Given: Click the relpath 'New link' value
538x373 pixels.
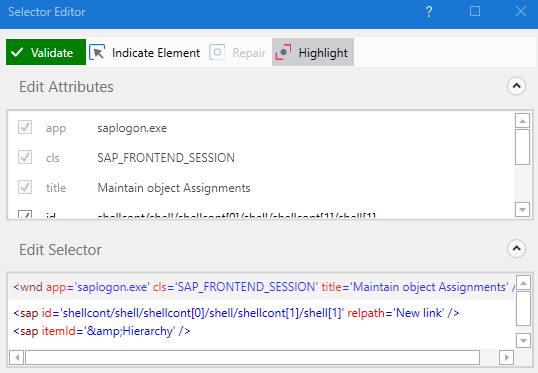Looking at the screenshot, I should (x=420, y=313).
